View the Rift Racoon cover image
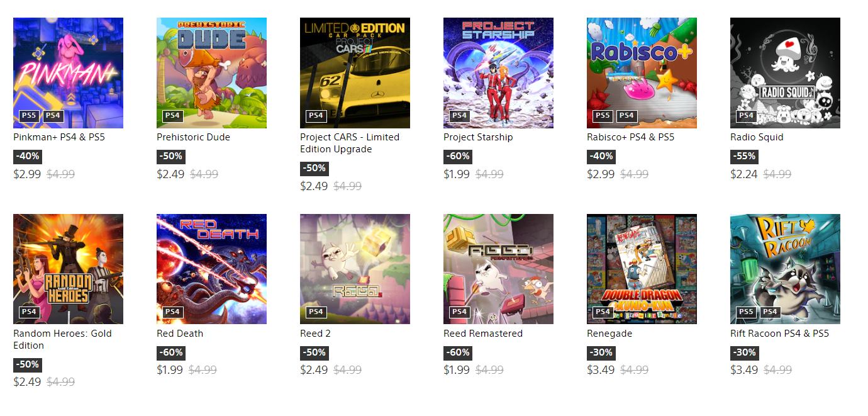This screenshot has width=868, height=416. [785, 269]
